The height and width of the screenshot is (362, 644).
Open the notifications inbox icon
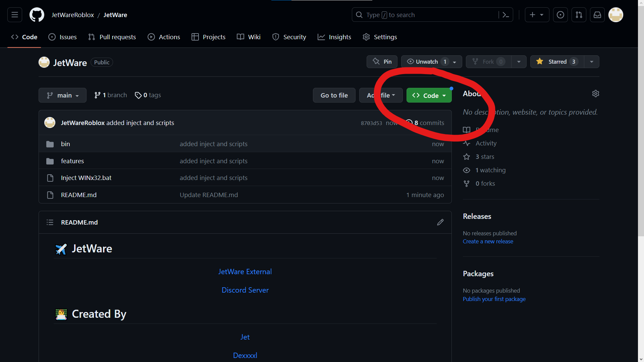(597, 15)
